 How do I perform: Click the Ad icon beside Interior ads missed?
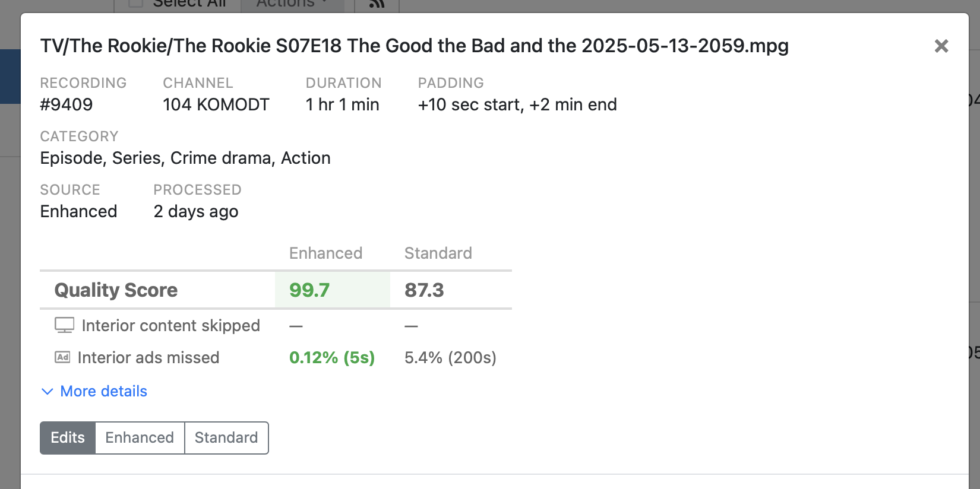coord(62,357)
